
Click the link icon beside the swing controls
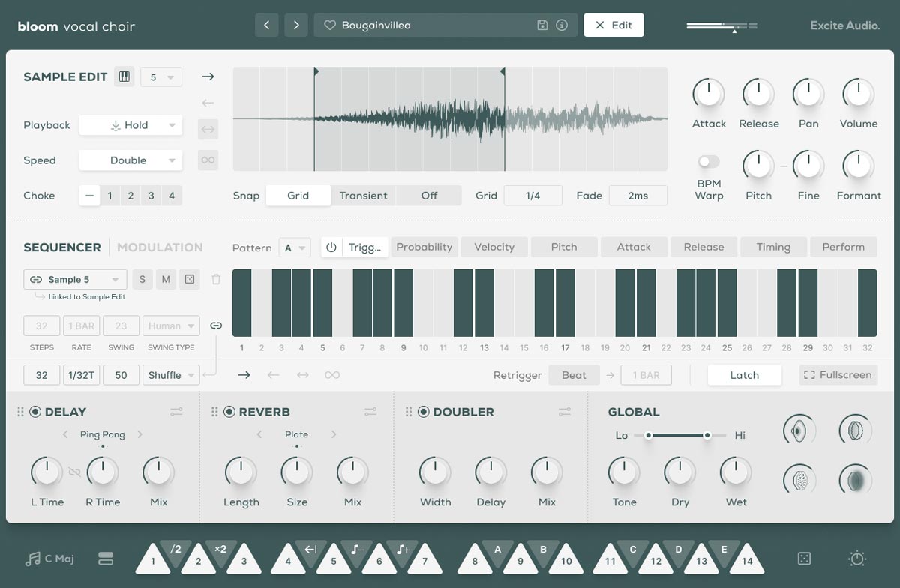coord(217,325)
